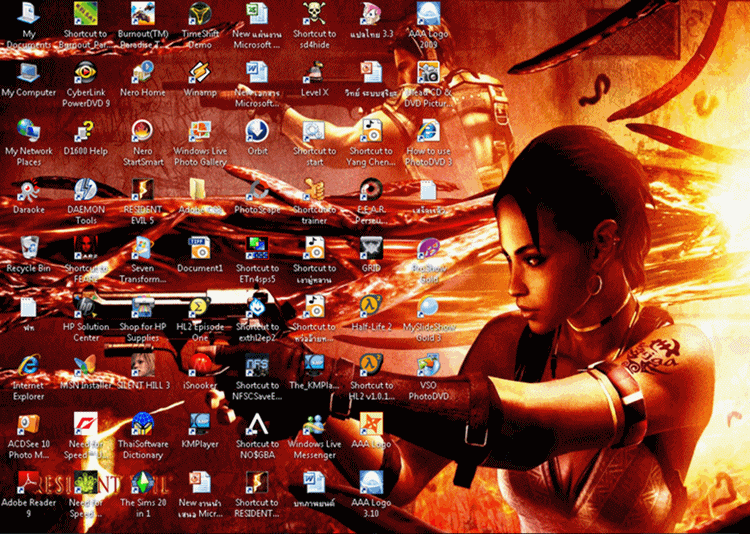Select the Shortcut to exthl2ep2 icon
The height and width of the screenshot is (534, 750).
257,307
